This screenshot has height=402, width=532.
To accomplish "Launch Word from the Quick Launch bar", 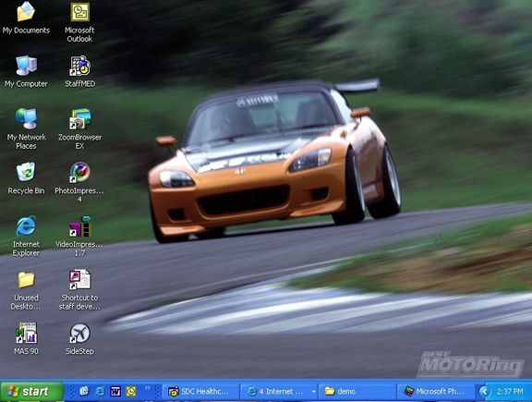I will [x=115, y=392].
